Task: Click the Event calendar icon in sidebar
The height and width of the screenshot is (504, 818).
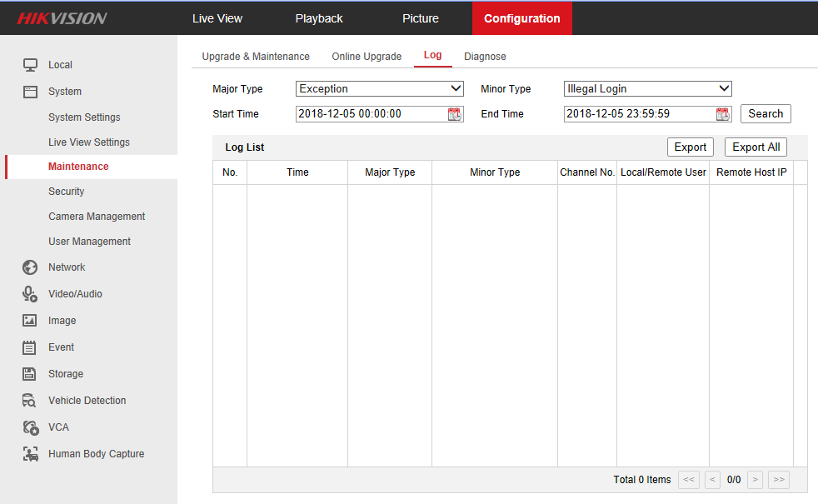Action: [30, 347]
